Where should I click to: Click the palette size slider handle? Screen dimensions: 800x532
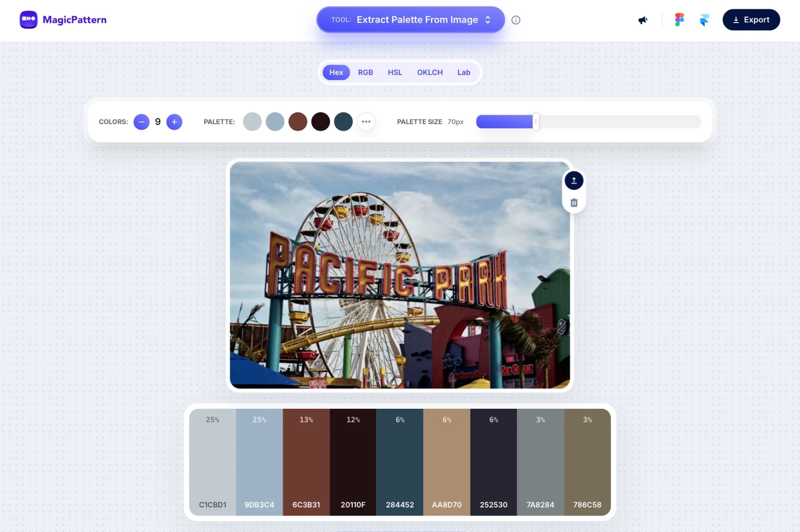535,122
